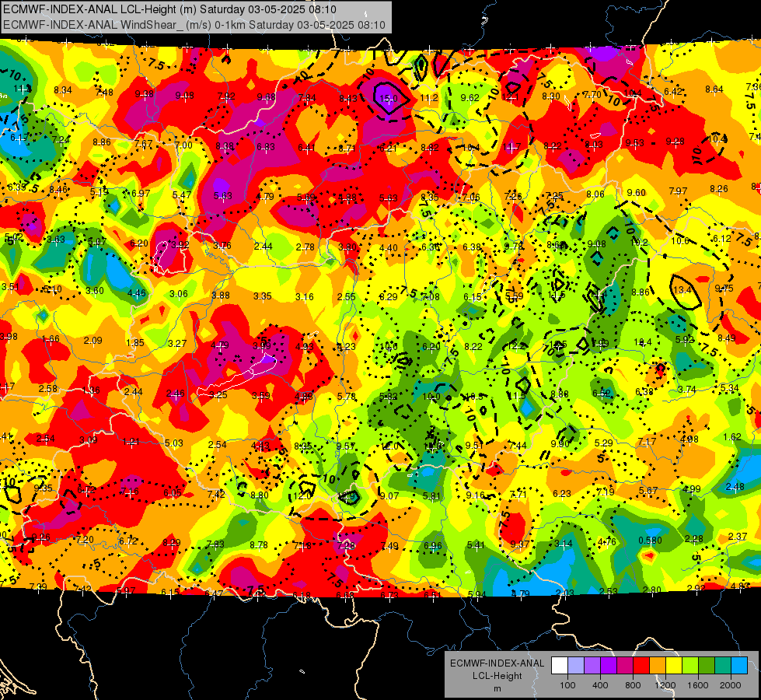Click the 1600 legend scale label
Image resolution: width=761 pixels, height=700 pixels.
pos(698,685)
